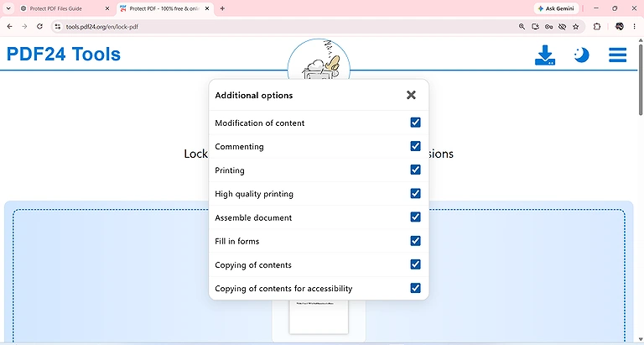This screenshot has height=345, width=644.
Task: Switch to dark mode with moon icon
Action: tap(581, 55)
